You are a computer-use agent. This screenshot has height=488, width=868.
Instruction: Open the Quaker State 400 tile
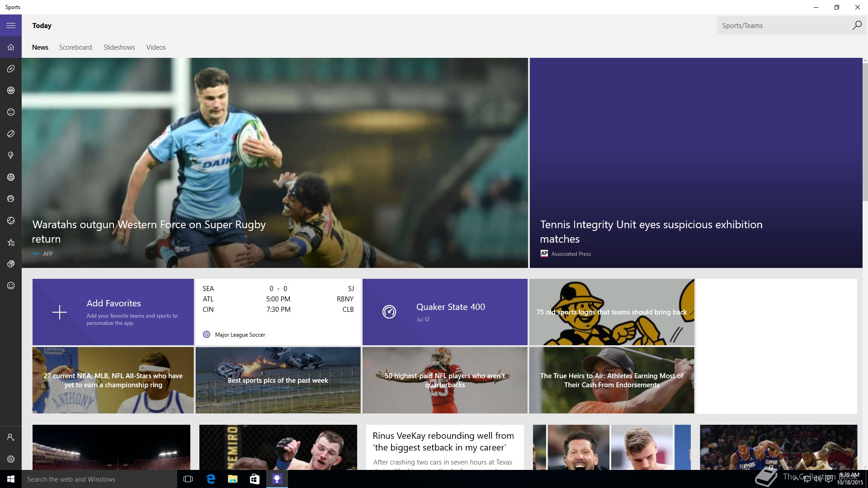coord(445,312)
